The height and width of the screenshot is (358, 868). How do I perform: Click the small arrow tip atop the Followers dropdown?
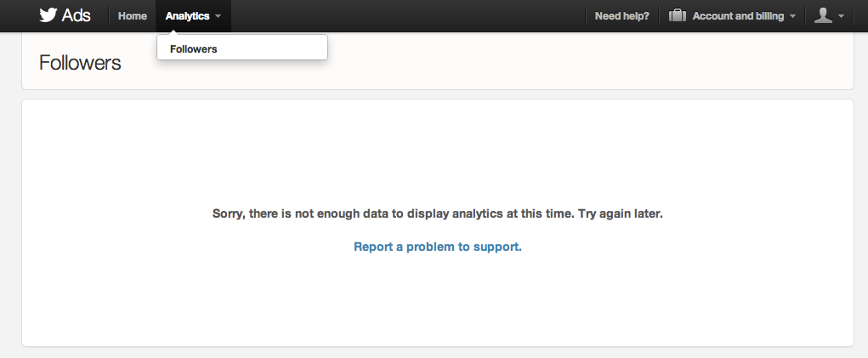pyautogui.click(x=173, y=32)
